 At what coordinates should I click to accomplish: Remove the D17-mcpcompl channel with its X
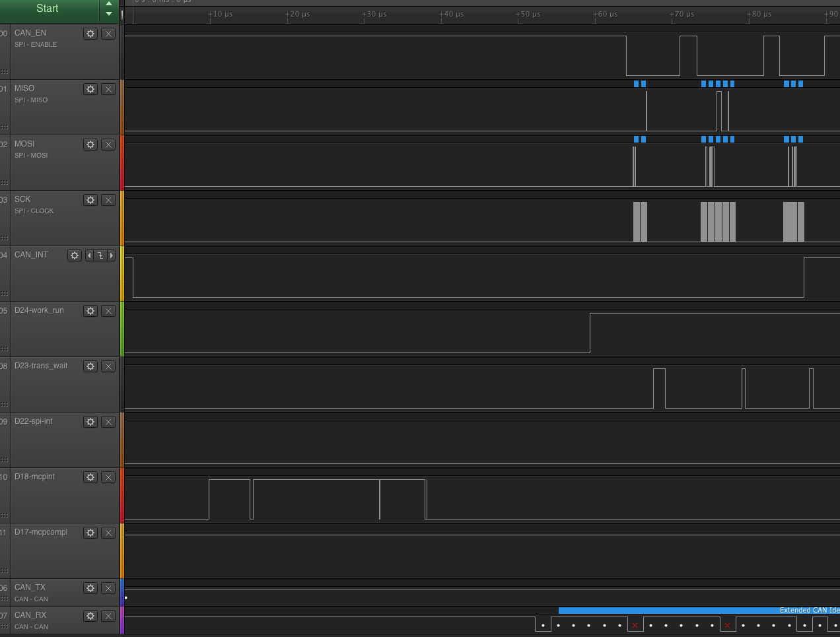pos(108,533)
